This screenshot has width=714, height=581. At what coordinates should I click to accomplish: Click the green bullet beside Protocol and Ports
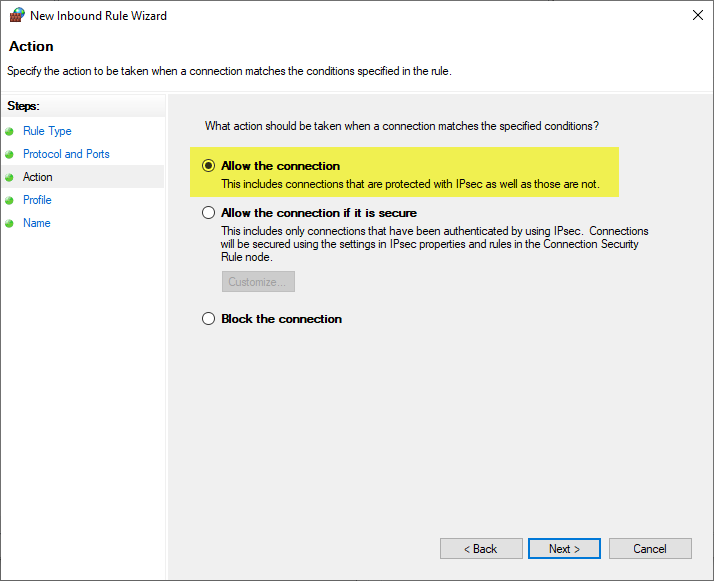(x=10, y=154)
